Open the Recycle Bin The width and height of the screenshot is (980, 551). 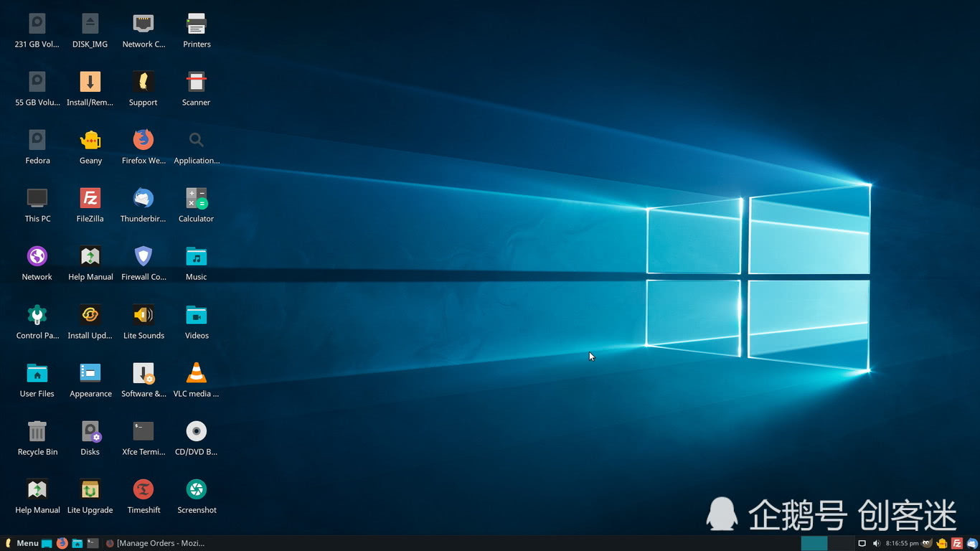click(37, 432)
